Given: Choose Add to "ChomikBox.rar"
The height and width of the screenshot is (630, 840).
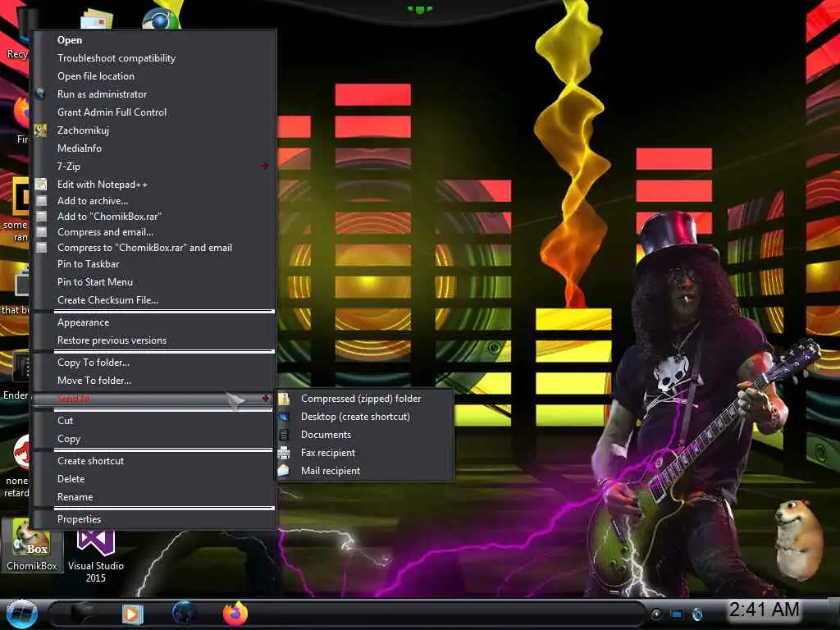Looking at the screenshot, I should (x=153, y=217).
